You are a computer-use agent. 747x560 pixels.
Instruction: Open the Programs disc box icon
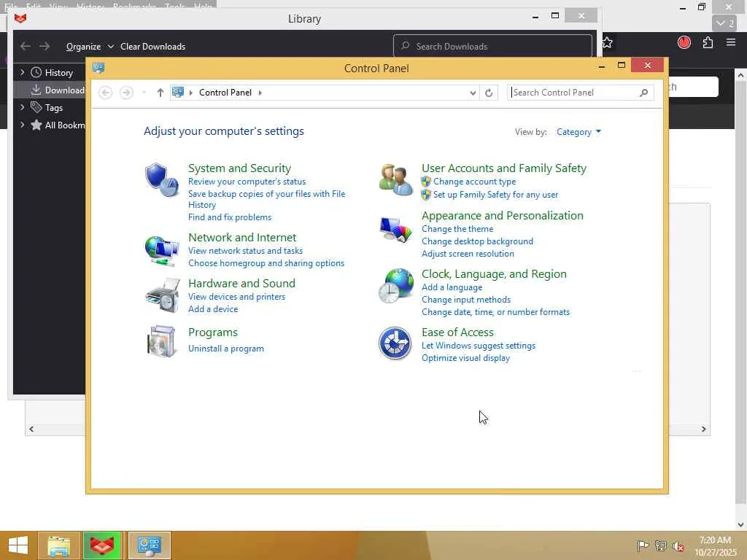[162, 341]
